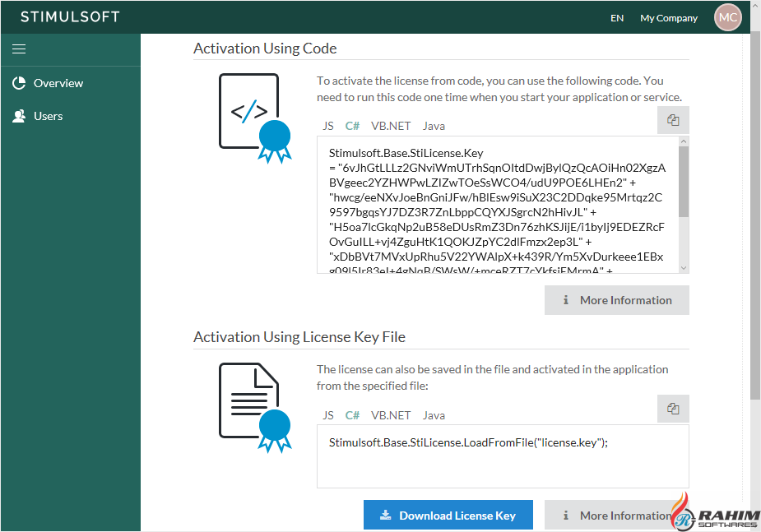Click the Activation Using Code heading
Image resolution: width=761 pixels, height=532 pixels.
pyautogui.click(x=265, y=49)
